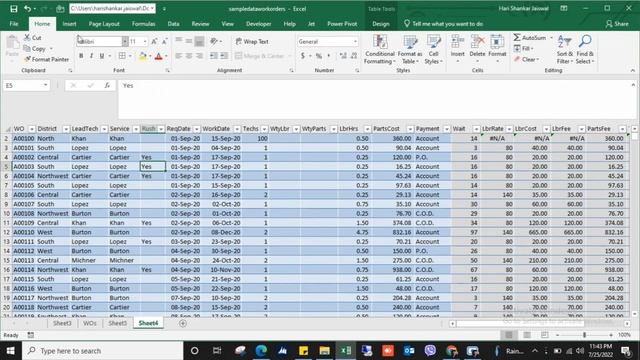
Task: Activate Format Painter
Action: (46, 60)
